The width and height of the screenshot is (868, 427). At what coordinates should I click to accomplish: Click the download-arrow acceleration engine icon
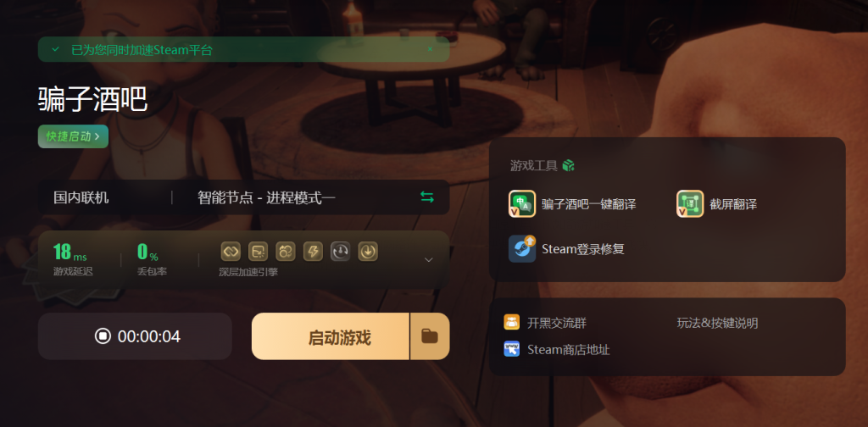click(368, 252)
